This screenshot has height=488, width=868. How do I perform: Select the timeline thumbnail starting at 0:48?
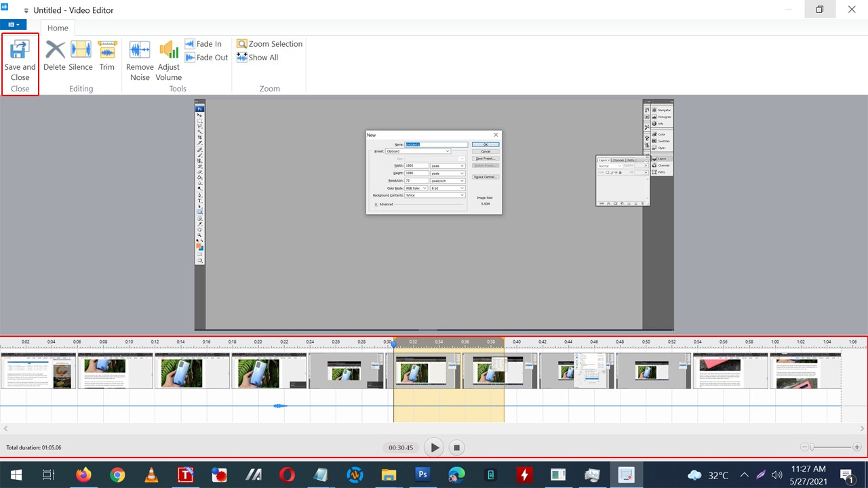[x=654, y=370]
